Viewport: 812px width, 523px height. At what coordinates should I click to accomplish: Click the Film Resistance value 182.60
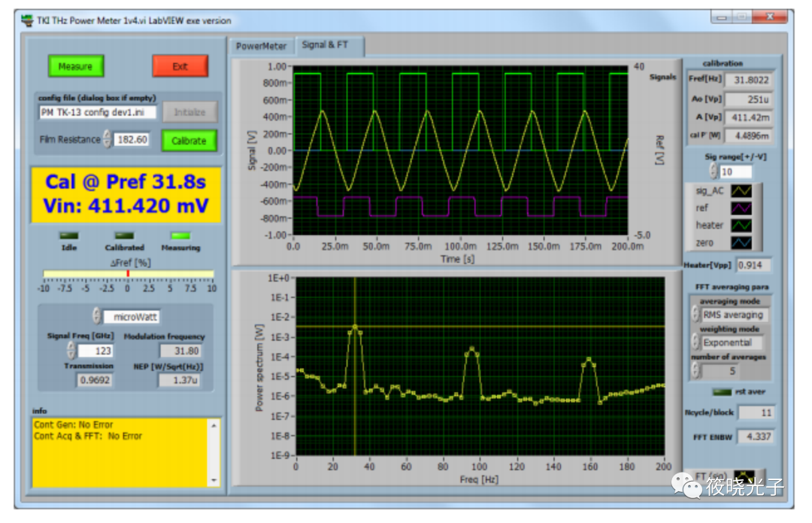[132, 139]
